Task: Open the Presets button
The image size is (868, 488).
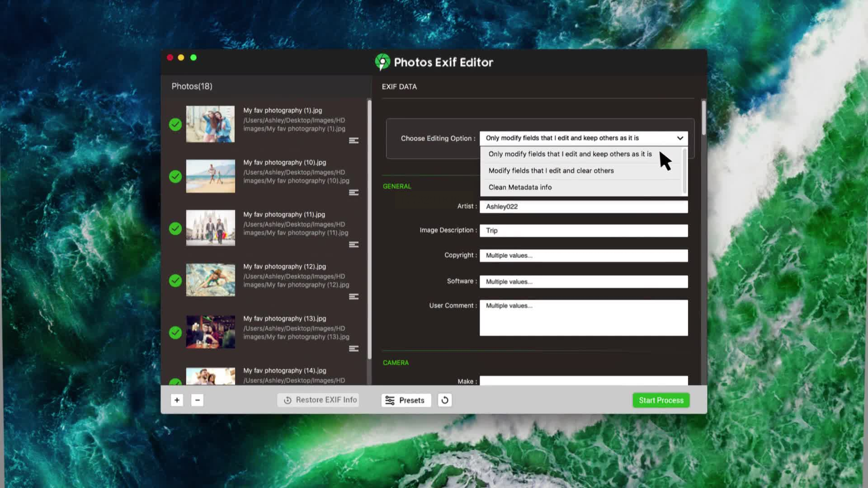Action: [x=406, y=400]
